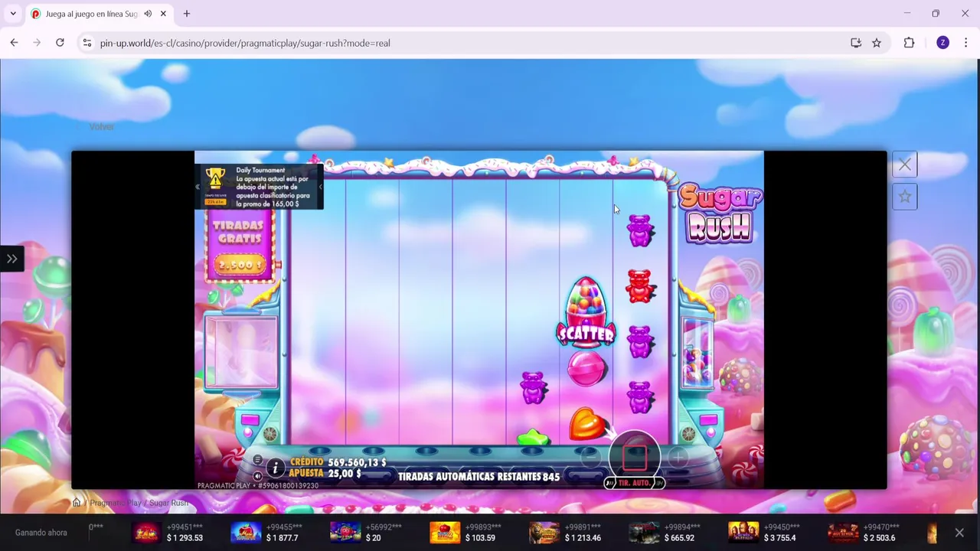Open winner game thumbnail for $2 503.6
Viewport: 980px width, 551px height.
coord(843,533)
